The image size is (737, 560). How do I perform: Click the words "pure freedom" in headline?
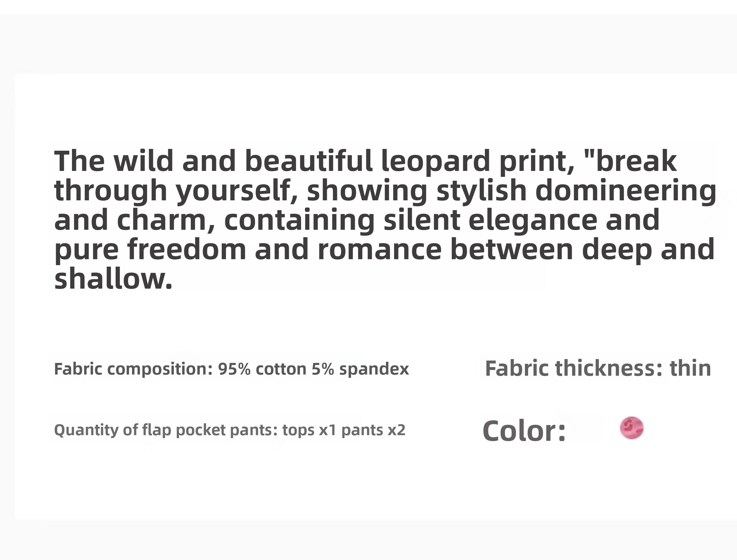tap(150, 249)
